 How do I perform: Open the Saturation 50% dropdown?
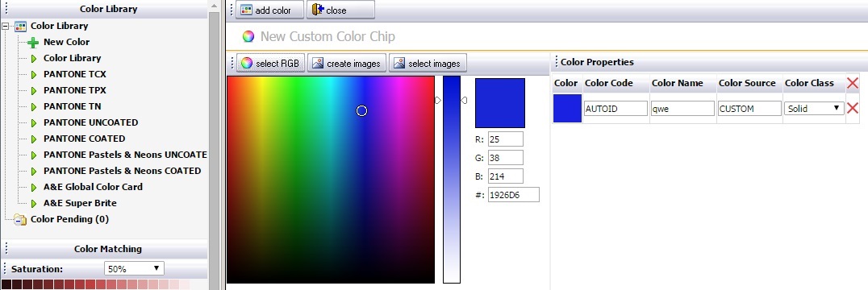click(134, 269)
